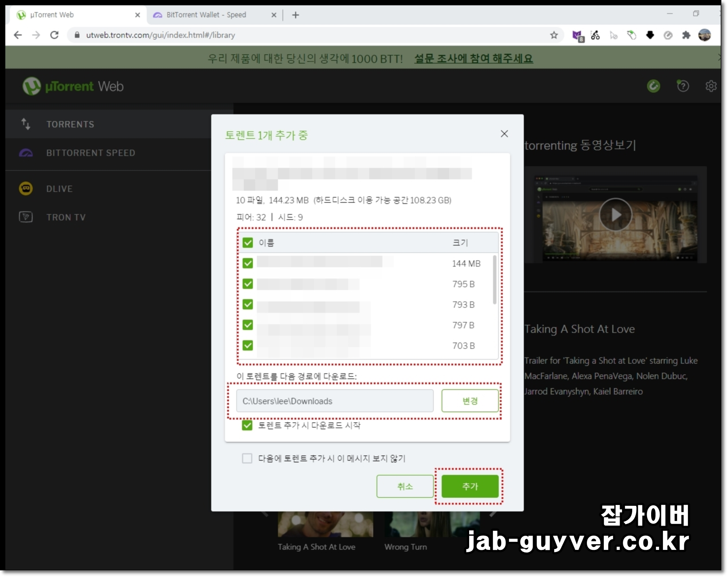Click the 이름 name column header

coord(266,243)
